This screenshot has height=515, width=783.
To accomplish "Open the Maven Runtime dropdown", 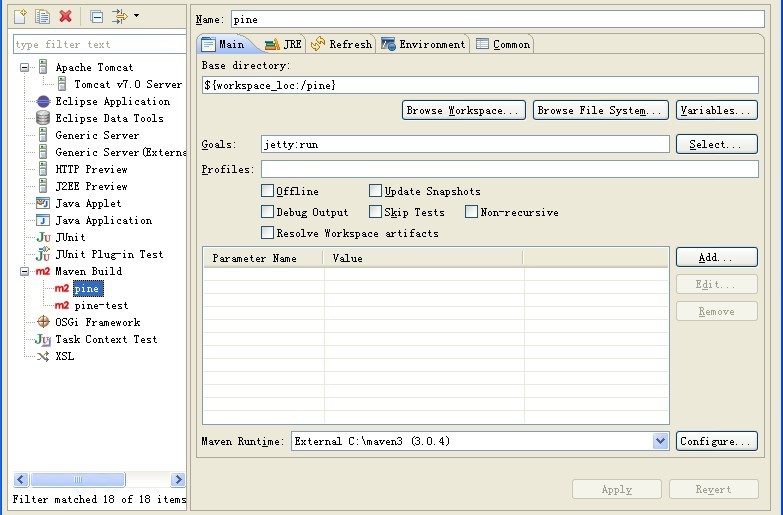I will 660,441.
